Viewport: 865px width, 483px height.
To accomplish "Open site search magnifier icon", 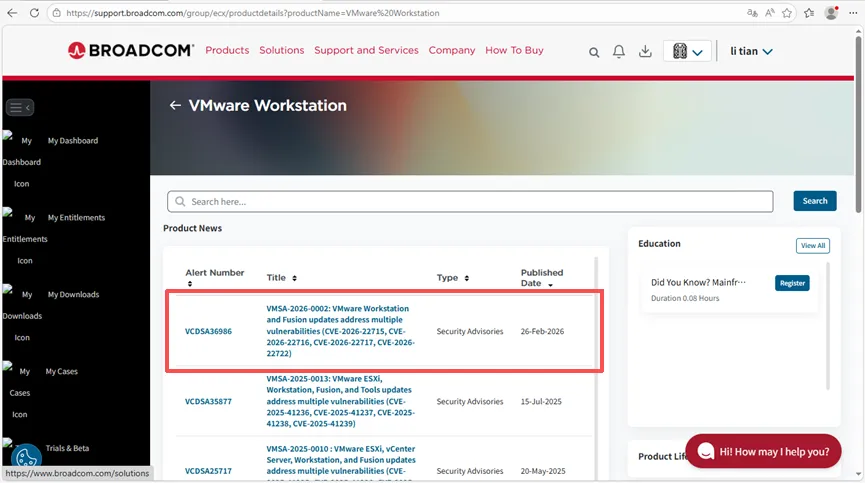I will 594,52.
